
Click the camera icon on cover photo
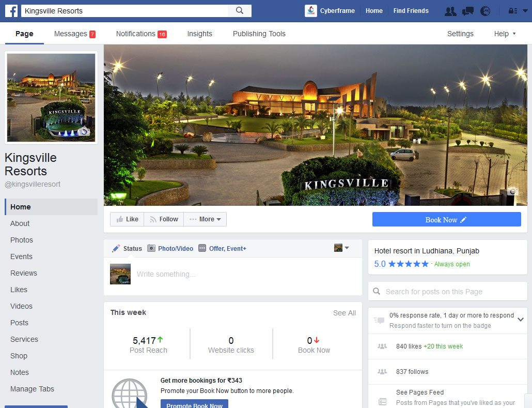click(513, 191)
